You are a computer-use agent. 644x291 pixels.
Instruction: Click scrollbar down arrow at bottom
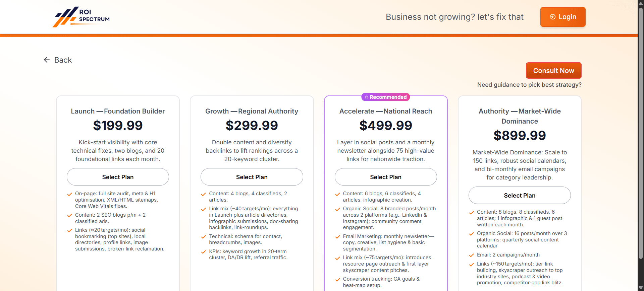point(641,288)
